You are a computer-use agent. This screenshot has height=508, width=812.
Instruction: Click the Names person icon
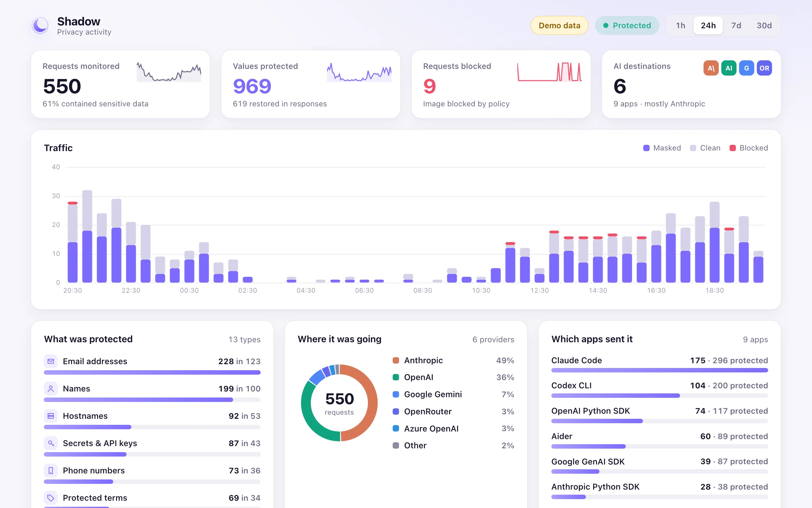pyautogui.click(x=51, y=389)
